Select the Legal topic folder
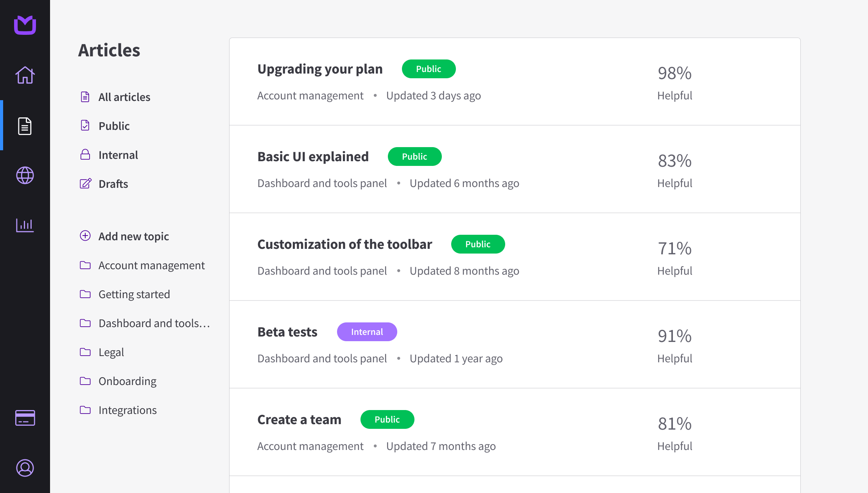The height and width of the screenshot is (493, 868). [111, 352]
